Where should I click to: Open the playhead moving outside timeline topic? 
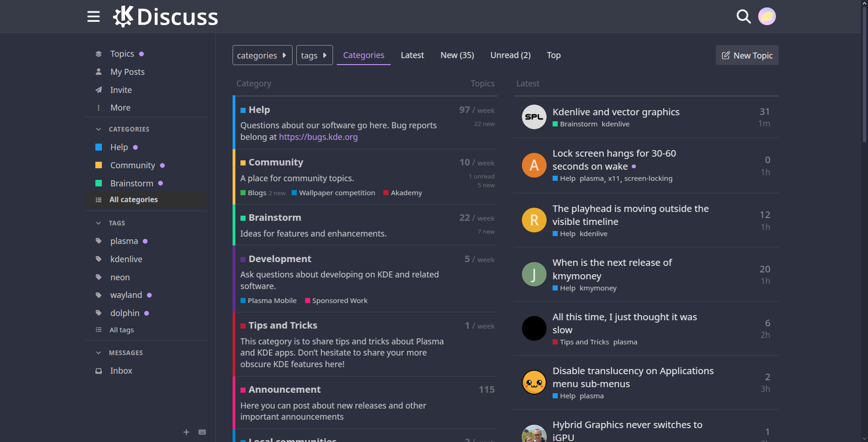click(630, 215)
